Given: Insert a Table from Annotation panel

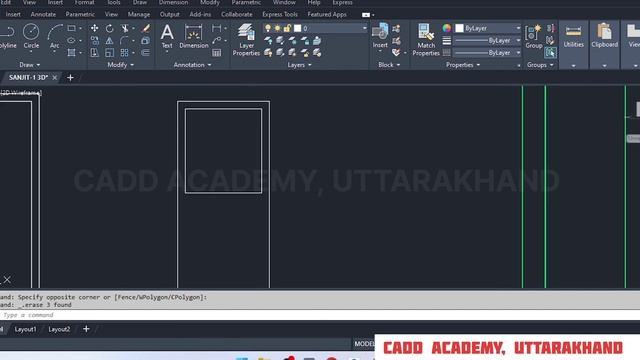Looking at the screenshot, I should [216, 53].
